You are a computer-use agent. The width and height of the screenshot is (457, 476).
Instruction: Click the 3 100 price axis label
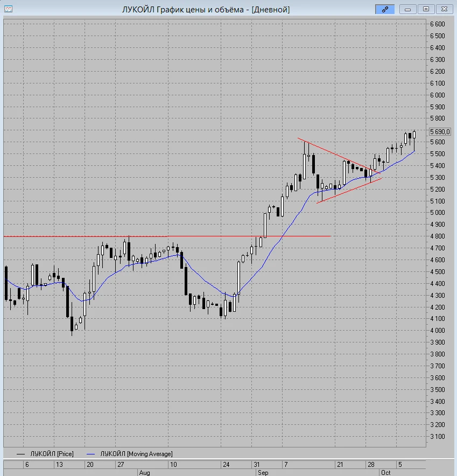tap(437, 437)
